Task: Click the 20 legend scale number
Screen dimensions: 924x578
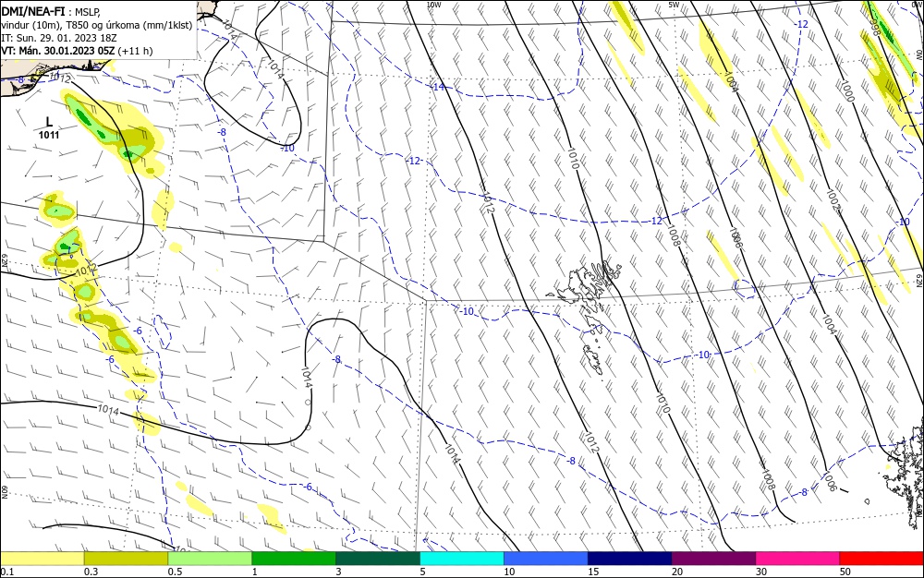Action: pyautogui.click(x=677, y=572)
